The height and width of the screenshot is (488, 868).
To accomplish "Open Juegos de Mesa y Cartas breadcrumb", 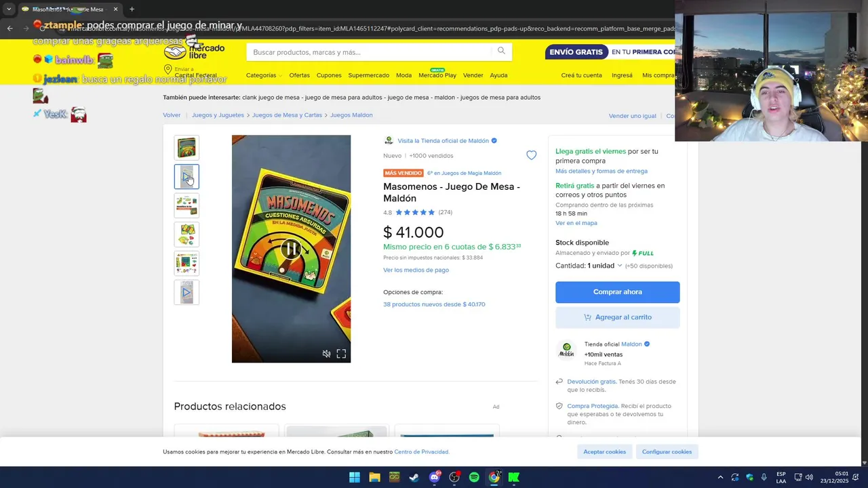I will click(287, 115).
